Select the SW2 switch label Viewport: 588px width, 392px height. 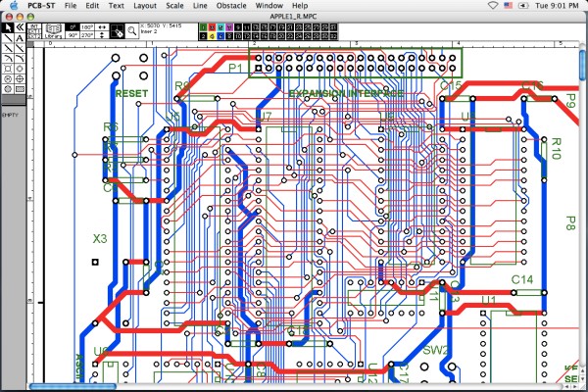tap(435, 350)
